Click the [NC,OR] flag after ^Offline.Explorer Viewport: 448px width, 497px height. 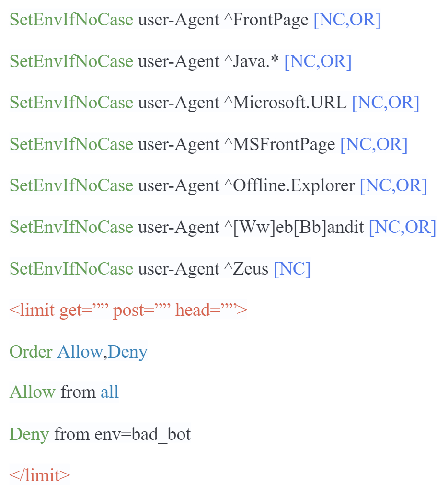point(393,185)
